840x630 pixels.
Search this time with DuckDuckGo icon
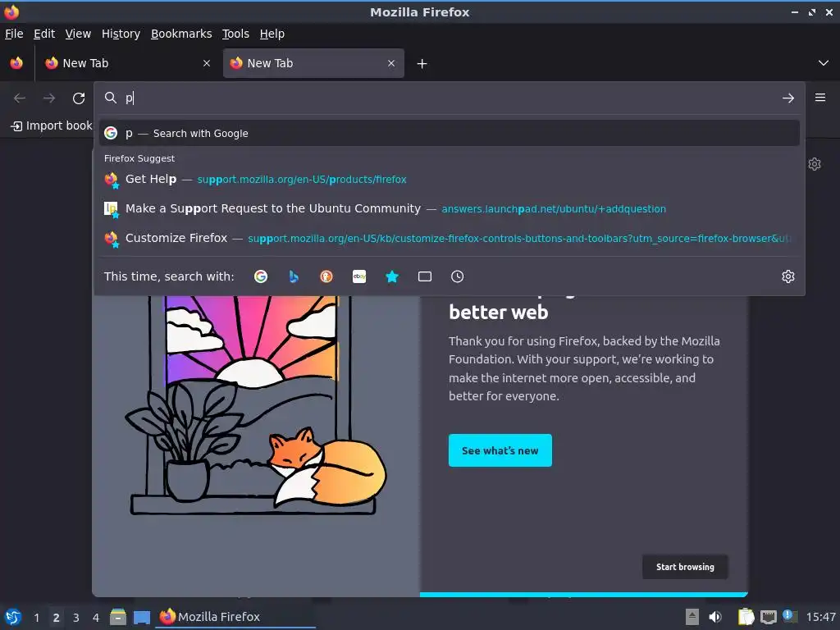point(326,276)
